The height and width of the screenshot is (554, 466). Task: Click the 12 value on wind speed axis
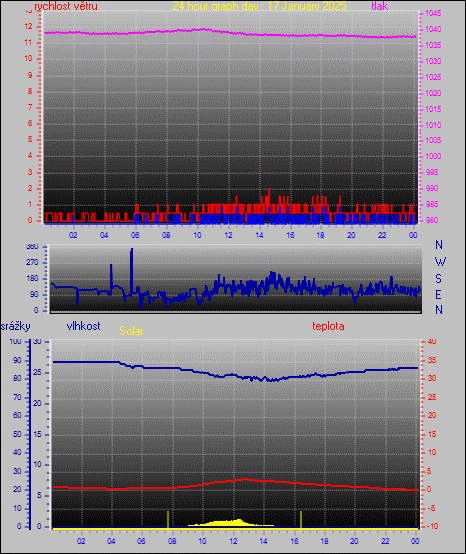coord(28,26)
